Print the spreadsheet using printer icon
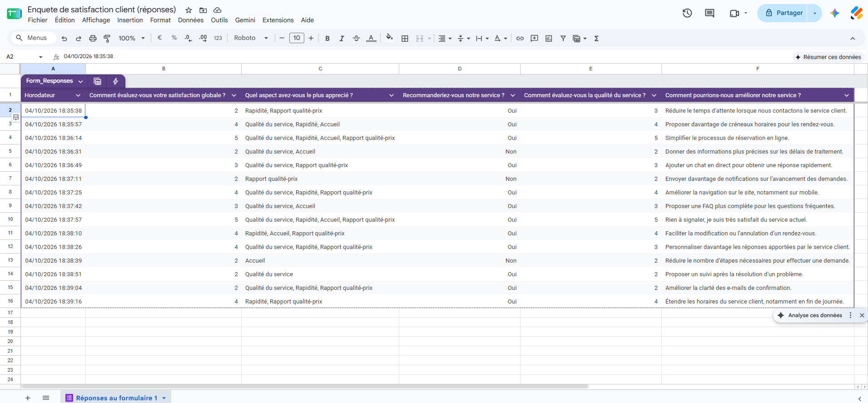 pos(93,39)
